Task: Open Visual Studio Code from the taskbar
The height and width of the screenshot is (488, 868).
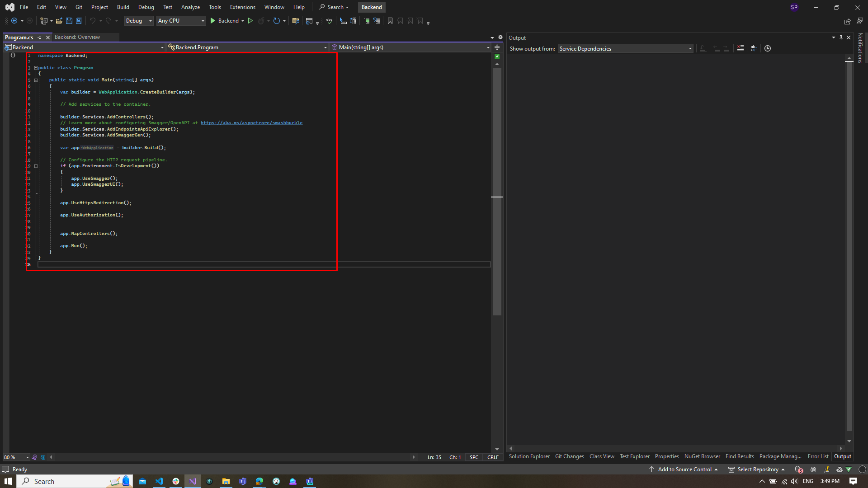Action: tap(159, 481)
